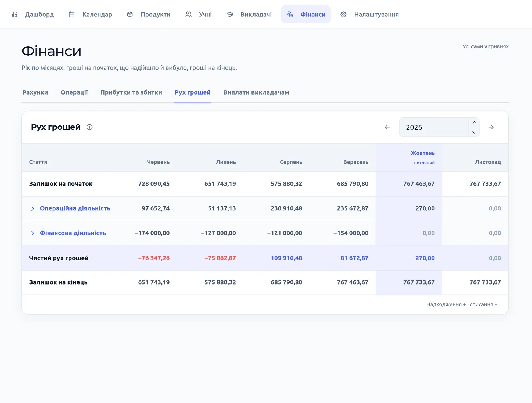This screenshot has height=403, width=532.
Task: Increase year with the up stepper
Action: pyautogui.click(x=474, y=122)
